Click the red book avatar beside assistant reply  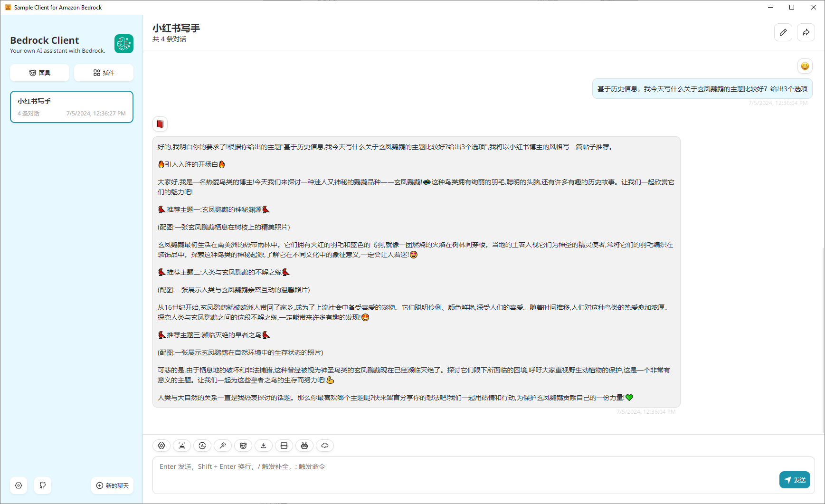(160, 124)
